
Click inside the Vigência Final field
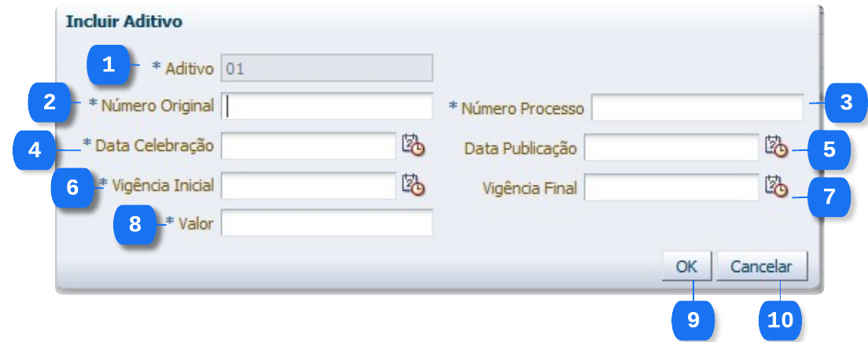pos(671,187)
